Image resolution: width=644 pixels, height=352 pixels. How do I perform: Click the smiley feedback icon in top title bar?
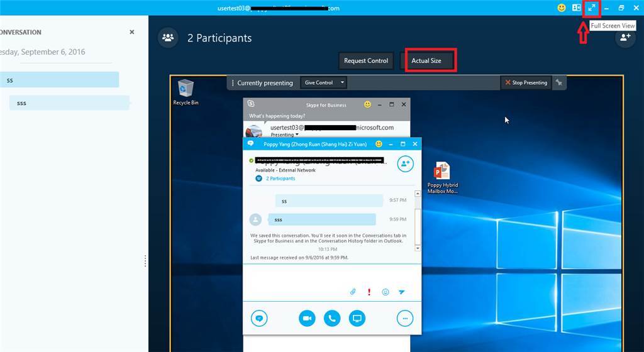(x=561, y=8)
